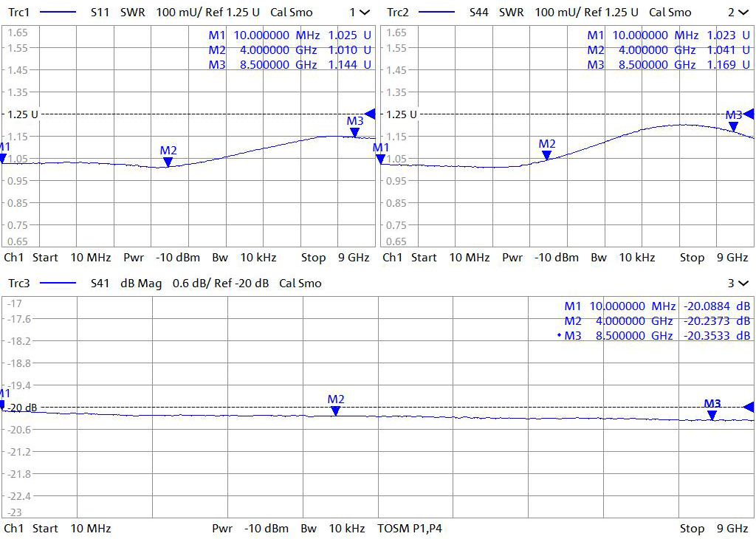Image resolution: width=756 pixels, height=539 pixels.
Task: Open the diagram 2 dropdown chevron
Action: click(x=743, y=13)
